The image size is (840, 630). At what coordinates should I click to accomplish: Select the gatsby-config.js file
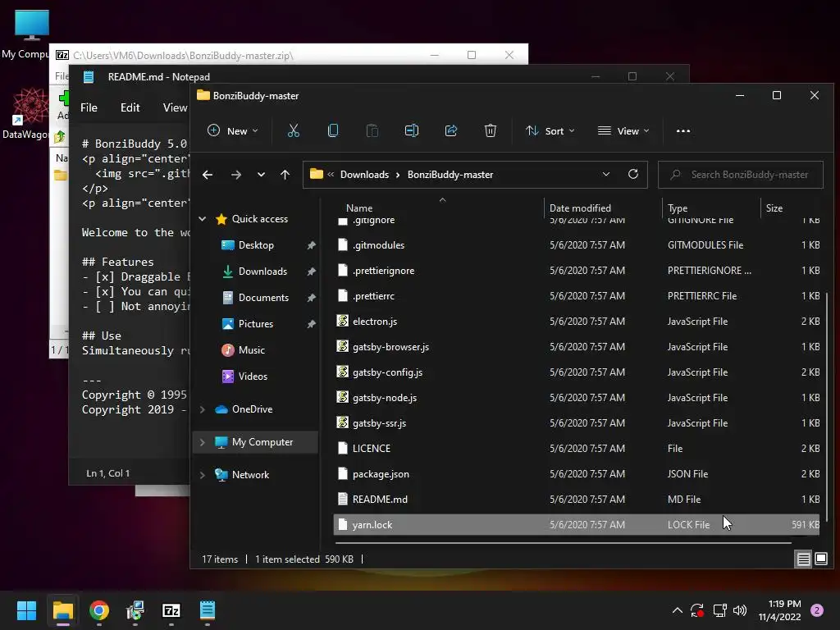577,372
